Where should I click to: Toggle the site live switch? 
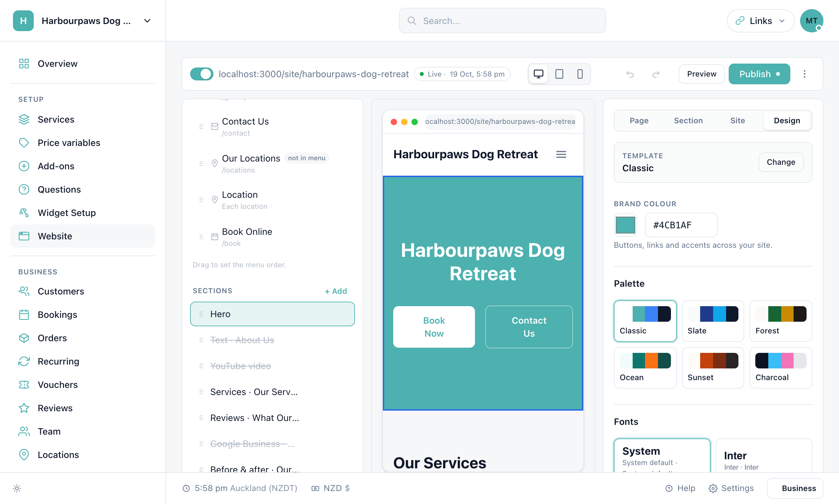tap(201, 74)
